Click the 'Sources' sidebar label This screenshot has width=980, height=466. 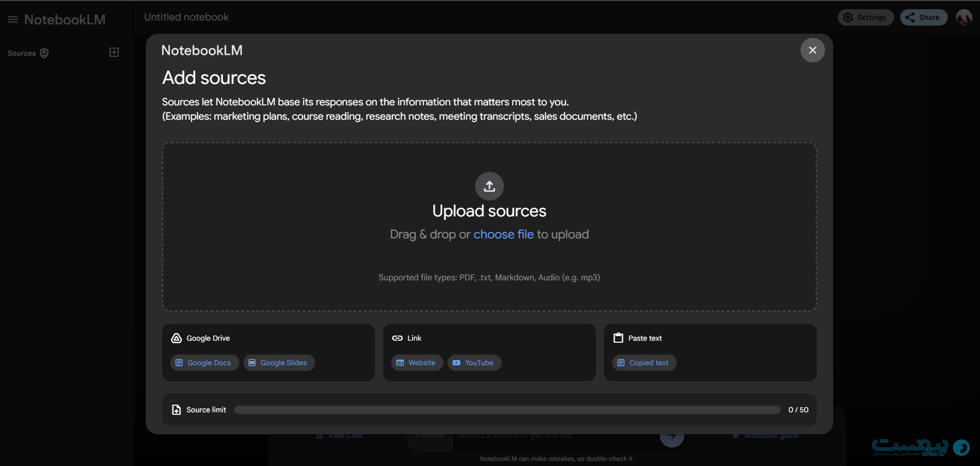(x=21, y=53)
